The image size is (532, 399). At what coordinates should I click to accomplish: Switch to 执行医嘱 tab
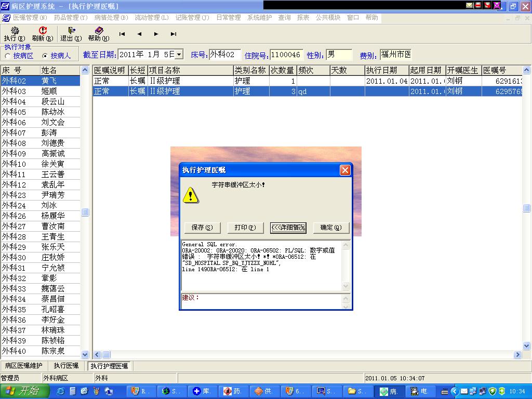tap(66, 366)
